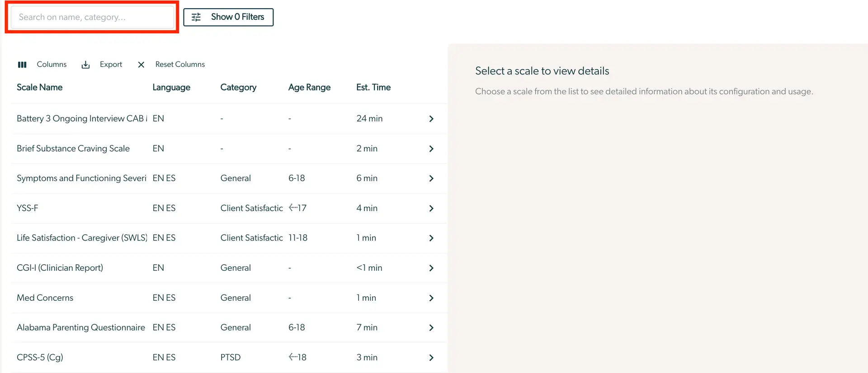Screen dimensions: 868x373
Task: Sort by Age Range column header
Action: pos(309,87)
